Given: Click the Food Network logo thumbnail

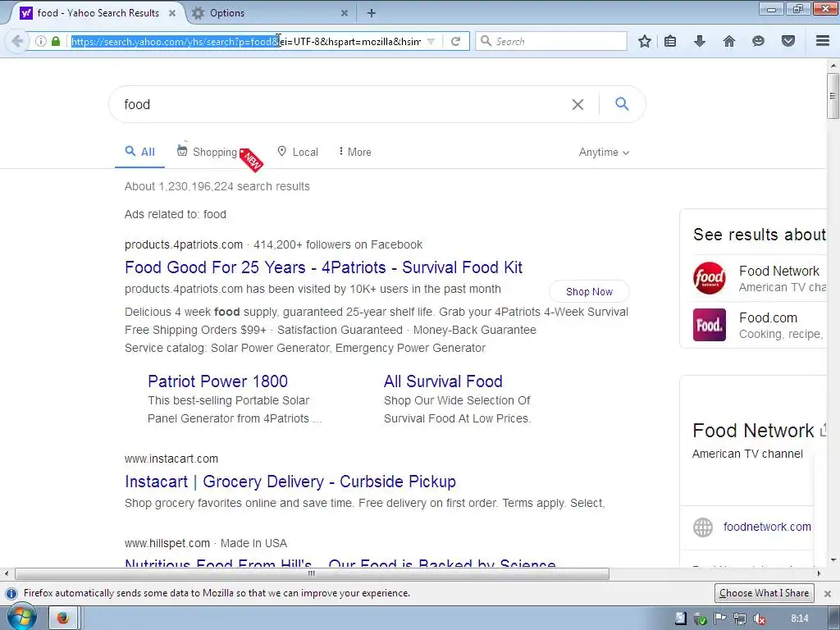Looking at the screenshot, I should 710,278.
